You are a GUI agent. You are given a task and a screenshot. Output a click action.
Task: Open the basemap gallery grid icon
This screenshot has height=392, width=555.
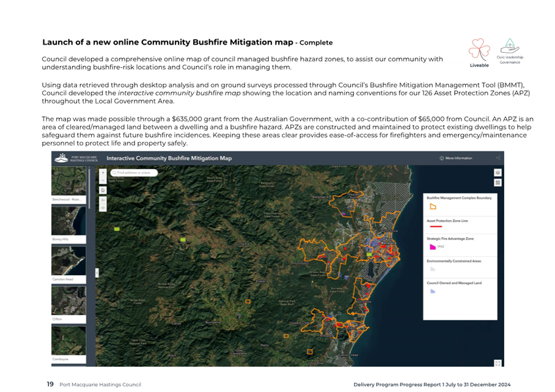point(498,183)
